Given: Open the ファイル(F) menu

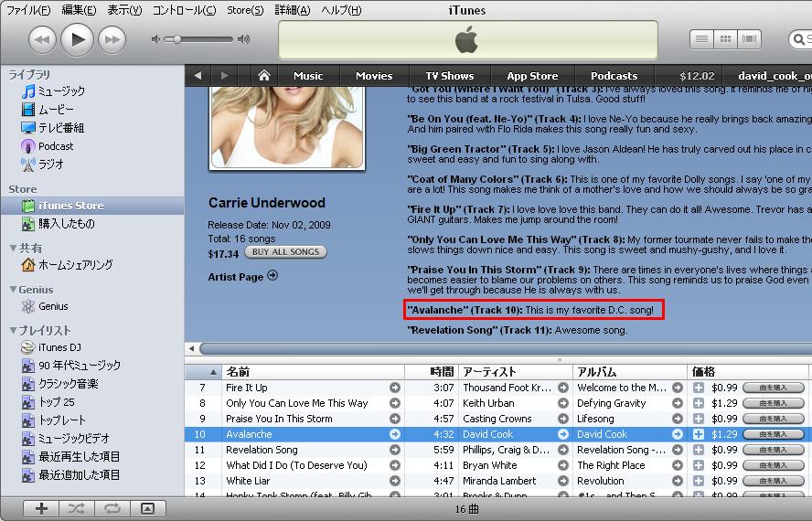Looking at the screenshot, I should tap(28, 10).
